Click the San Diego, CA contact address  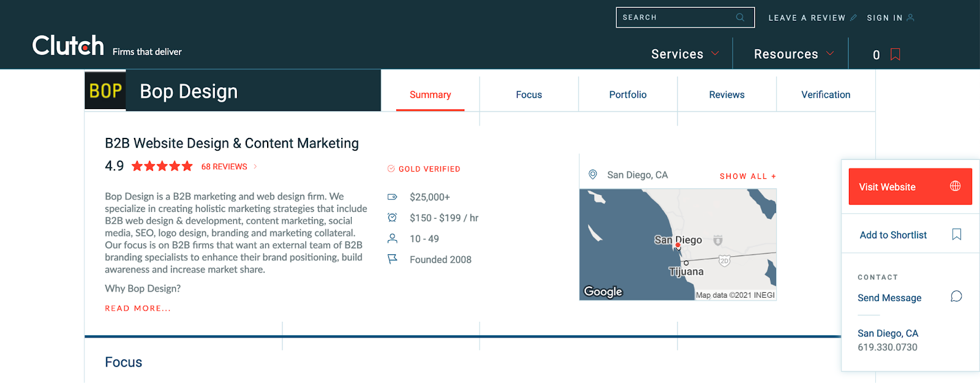888,333
